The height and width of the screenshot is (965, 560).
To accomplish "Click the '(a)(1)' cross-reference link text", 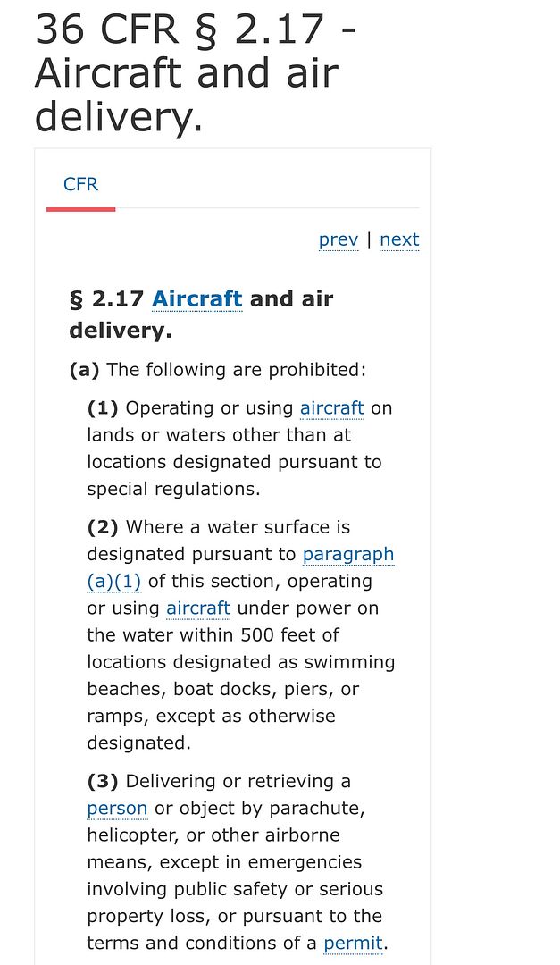I will click(114, 581).
